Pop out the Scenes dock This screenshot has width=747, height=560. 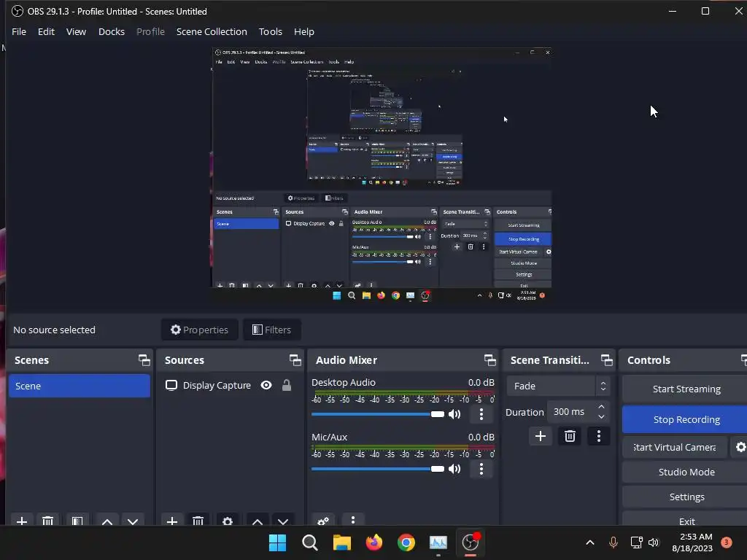point(144,360)
